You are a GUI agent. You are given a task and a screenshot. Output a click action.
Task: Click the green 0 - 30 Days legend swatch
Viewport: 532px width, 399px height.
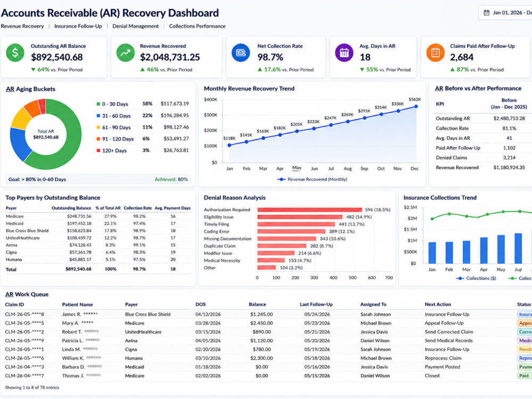(x=98, y=104)
